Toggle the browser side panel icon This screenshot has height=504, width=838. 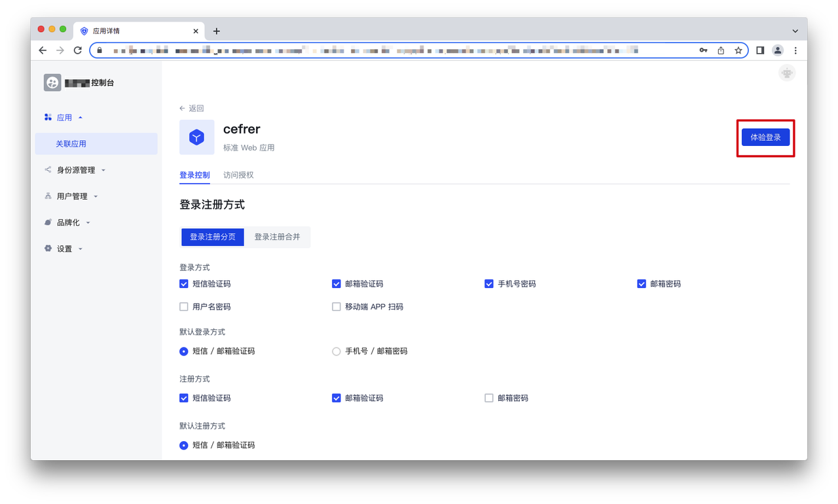760,50
